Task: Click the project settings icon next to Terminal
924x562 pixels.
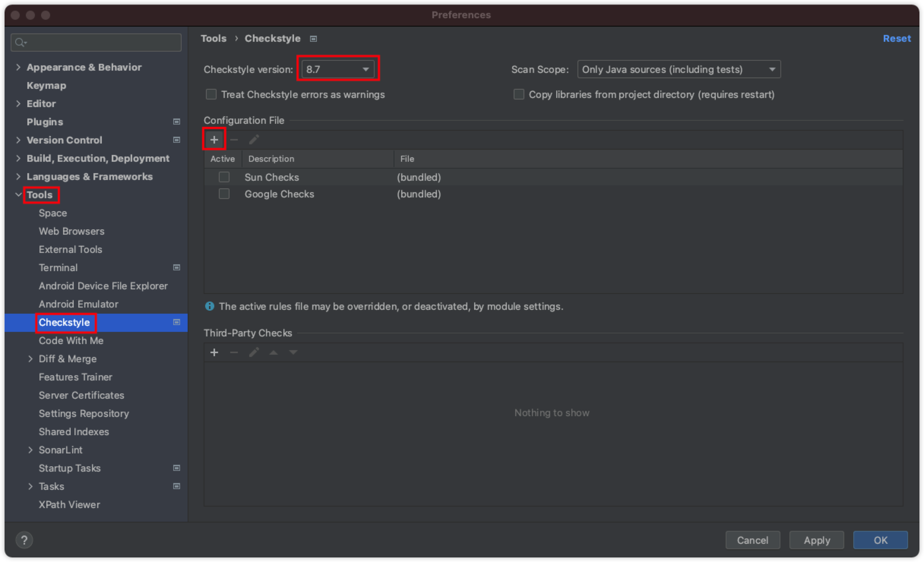Action: pyautogui.click(x=177, y=267)
